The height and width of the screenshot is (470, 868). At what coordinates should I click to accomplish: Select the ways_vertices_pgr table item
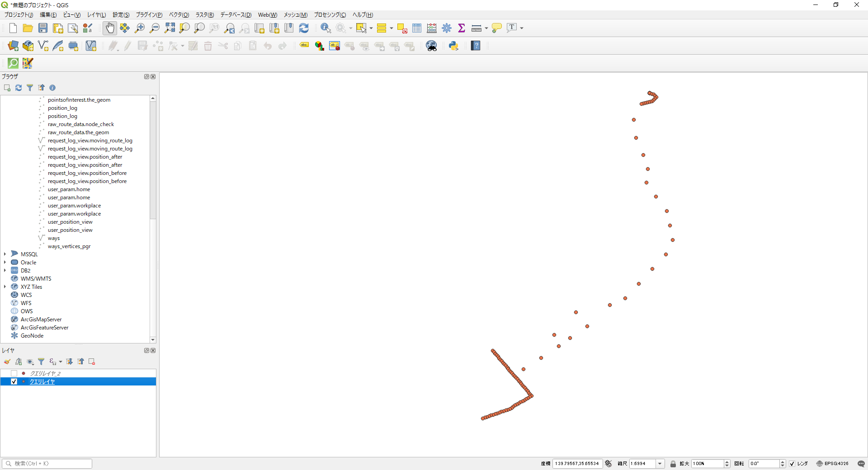click(x=69, y=246)
